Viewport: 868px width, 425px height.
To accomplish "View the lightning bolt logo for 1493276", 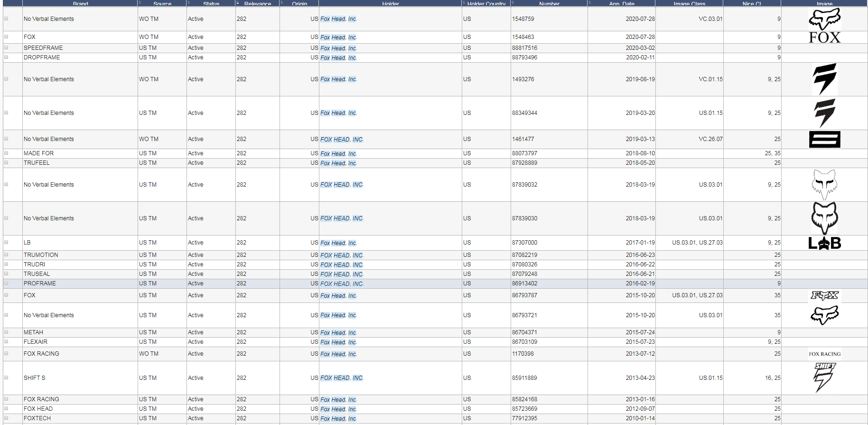I will click(824, 79).
